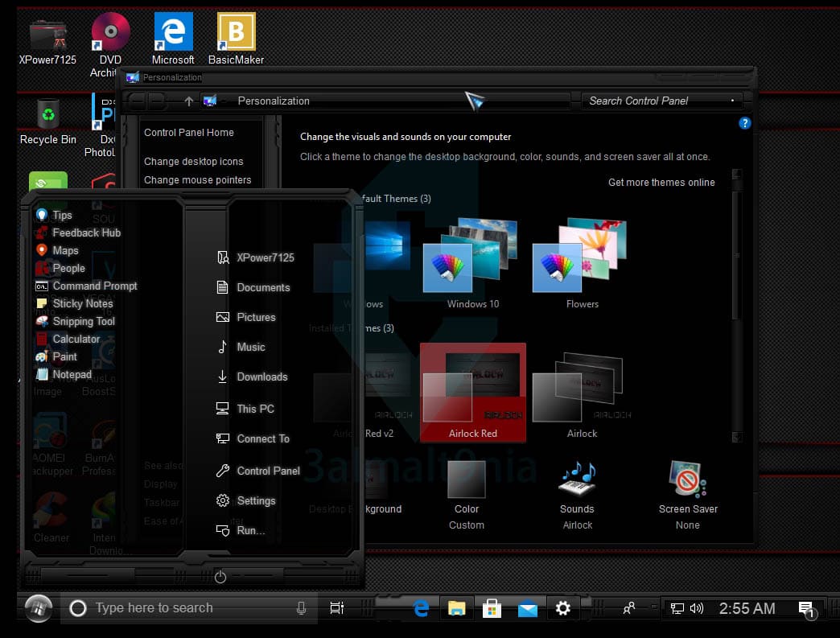Open Downloads from Start menu
Screen dimensions: 840x638
253,377
